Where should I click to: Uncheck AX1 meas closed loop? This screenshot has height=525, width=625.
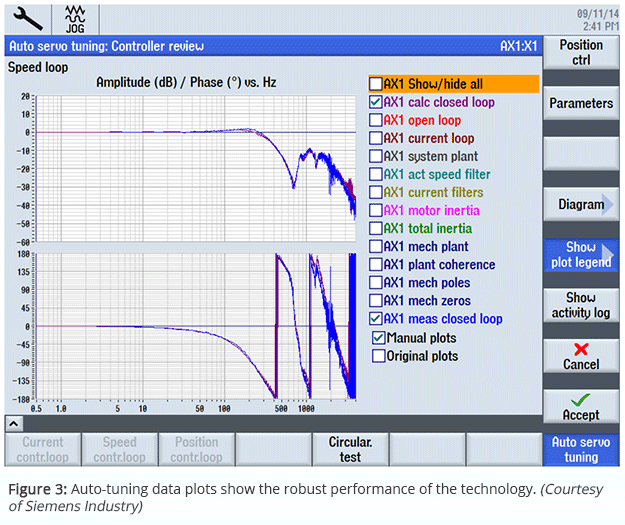tap(375, 319)
